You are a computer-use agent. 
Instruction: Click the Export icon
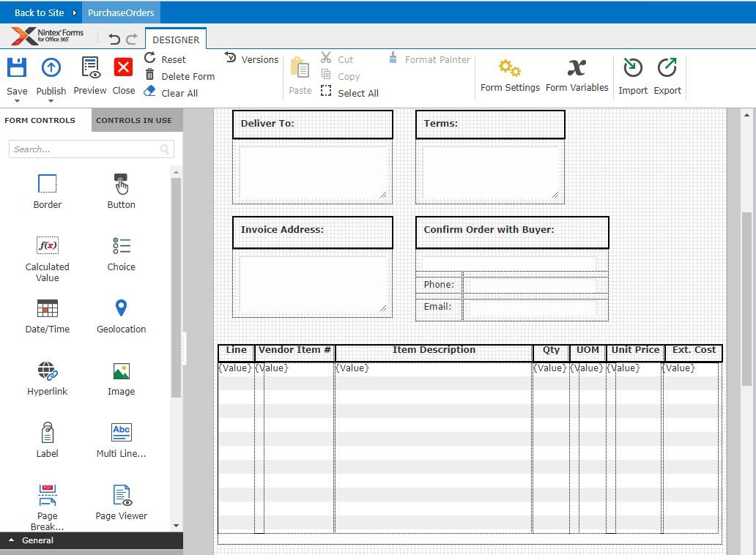(x=667, y=68)
